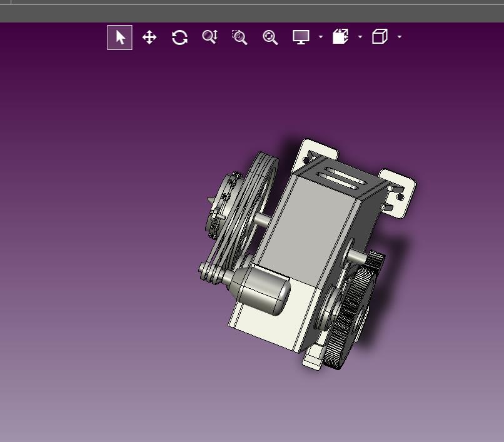Expand the section view dropdown arrow
The width and height of the screenshot is (504, 442).
(x=360, y=37)
